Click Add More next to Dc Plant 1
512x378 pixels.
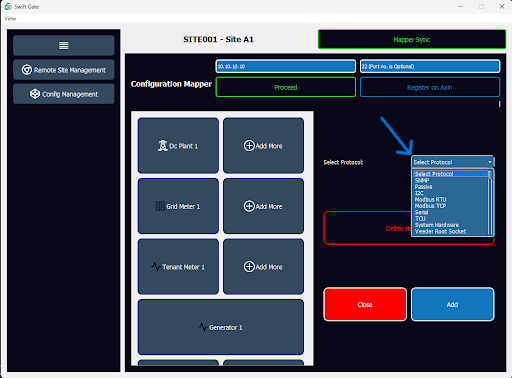(x=263, y=146)
